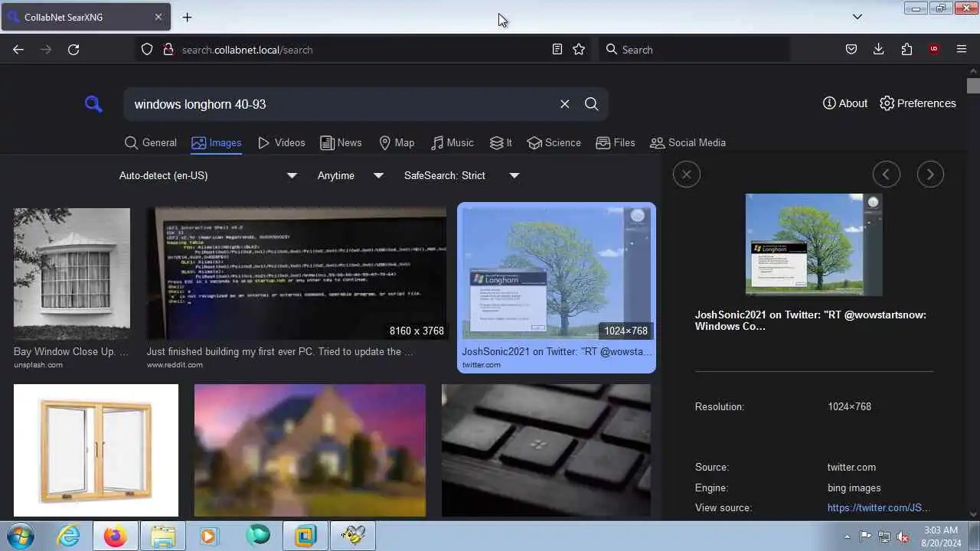Click the browser Back button
The width and height of the screenshot is (980, 551).
[x=18, y=49]
